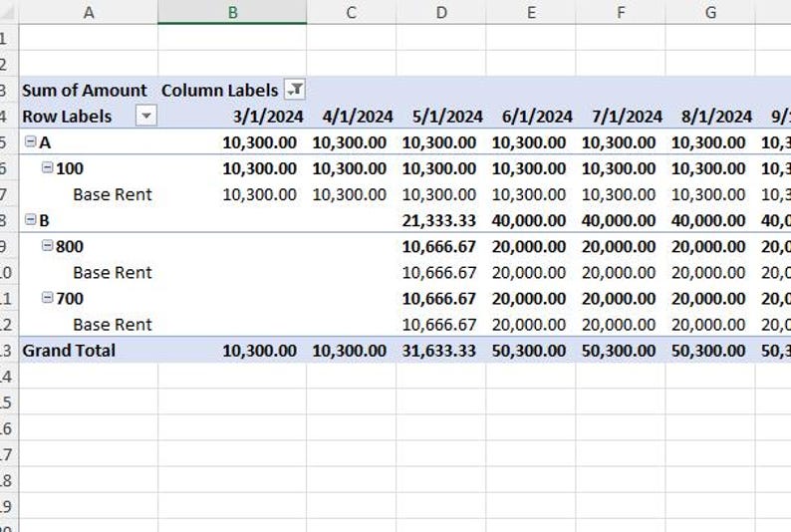Viewport: 791px width, 532px height.
Task: Select column C header
Action: pos(352,12)
